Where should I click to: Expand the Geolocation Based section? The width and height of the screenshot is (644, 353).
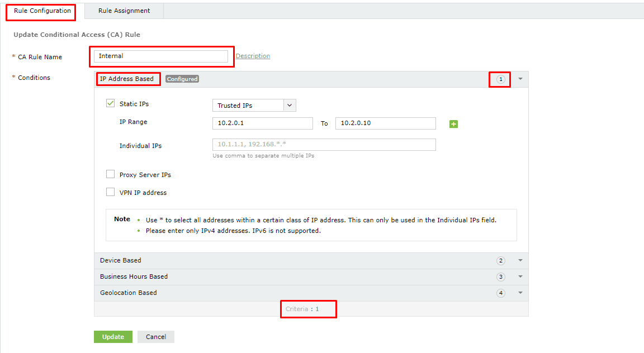[520, 293]
